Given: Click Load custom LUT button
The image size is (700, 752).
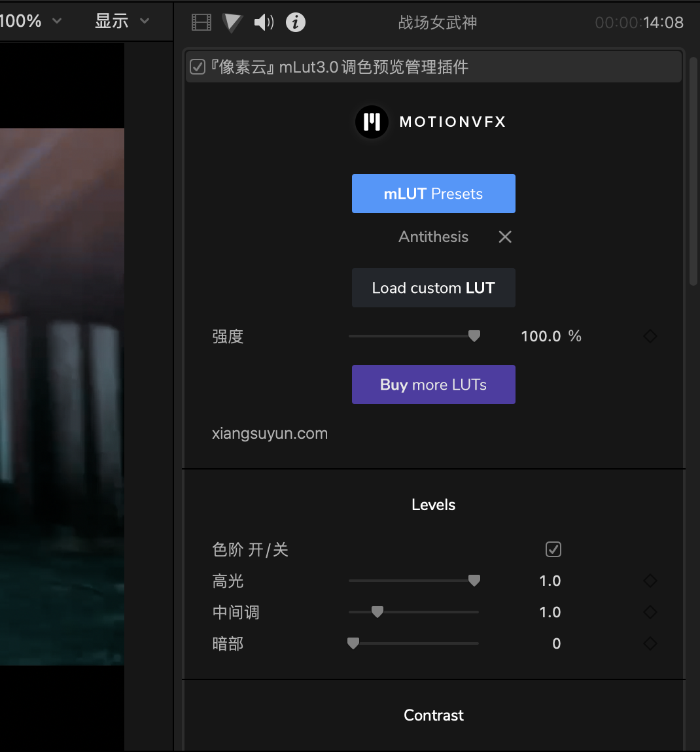Looking at the screenshot, I should (x=434, y=288).
